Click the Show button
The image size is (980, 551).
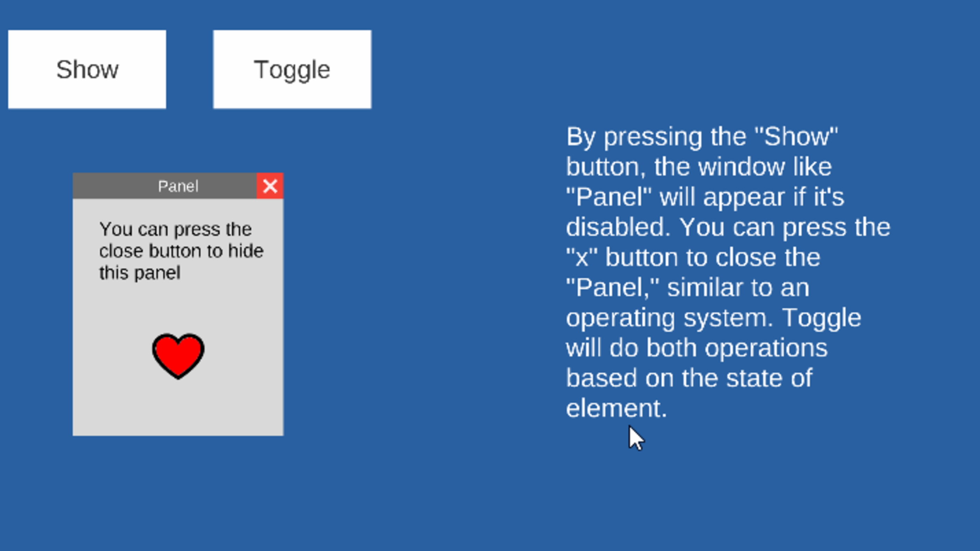click(87, 69)
